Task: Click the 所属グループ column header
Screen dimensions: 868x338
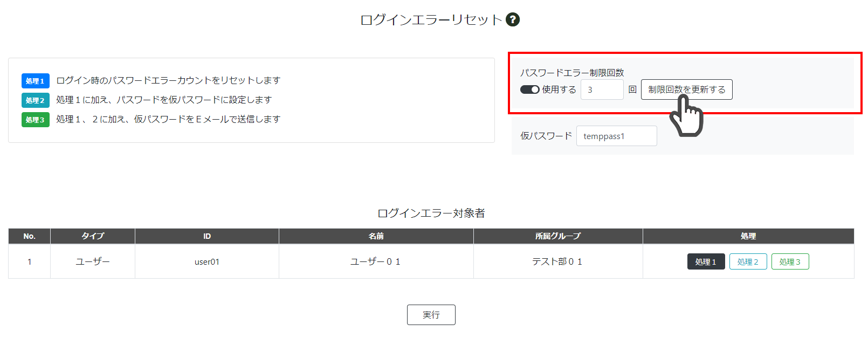Action: (558, 236)
